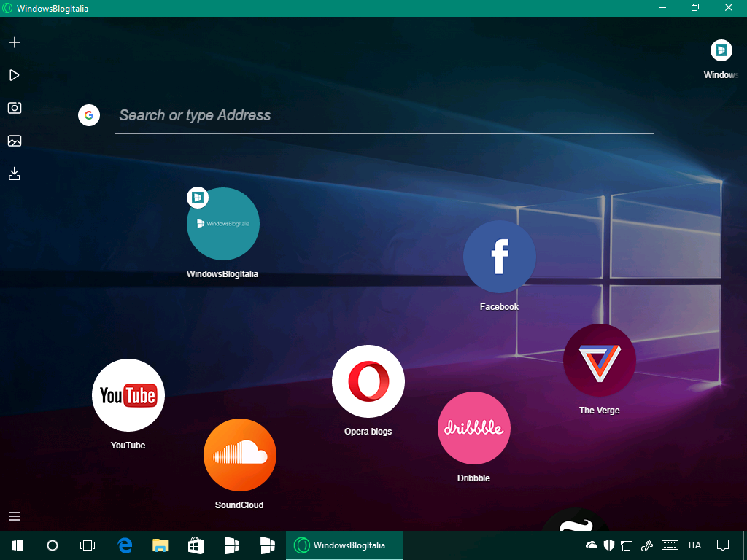
Task: Click the Facebook text label
Action: point(499,307)
